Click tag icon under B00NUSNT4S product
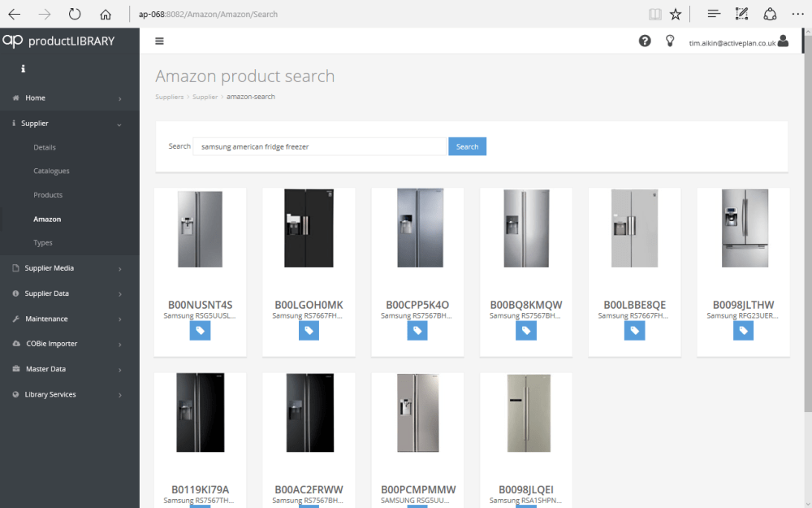The image size is (812, 508). [x=200, y=331]
